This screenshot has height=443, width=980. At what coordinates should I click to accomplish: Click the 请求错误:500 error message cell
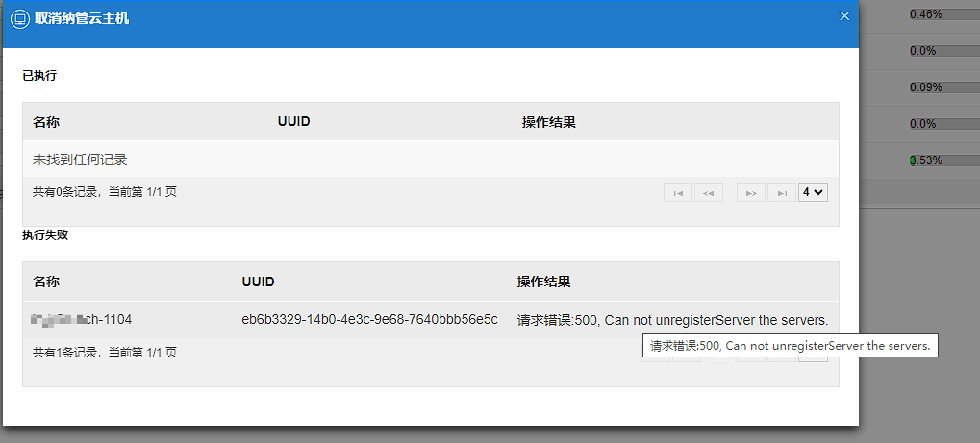point(672,320)
